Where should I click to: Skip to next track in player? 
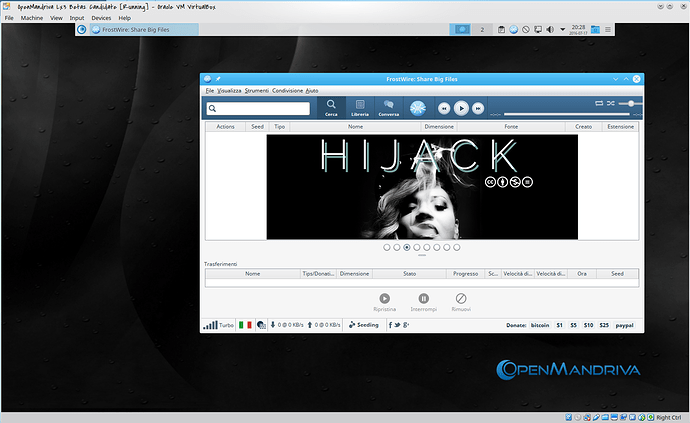(x=478, y=108)
